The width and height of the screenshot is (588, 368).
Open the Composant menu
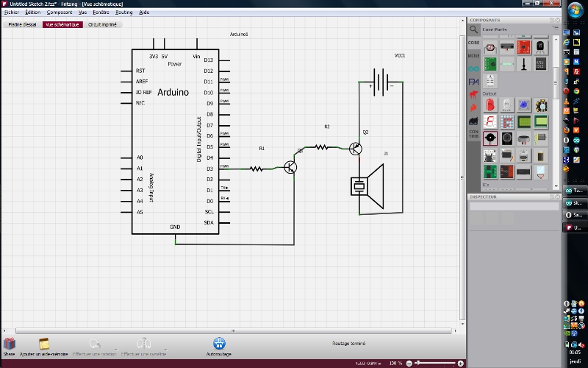pos(60,13)
